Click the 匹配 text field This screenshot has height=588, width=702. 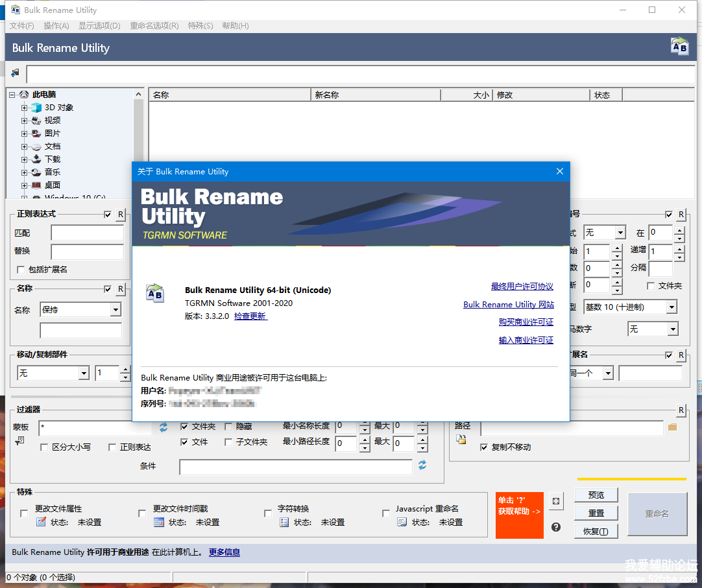click(x=88, y=233)
